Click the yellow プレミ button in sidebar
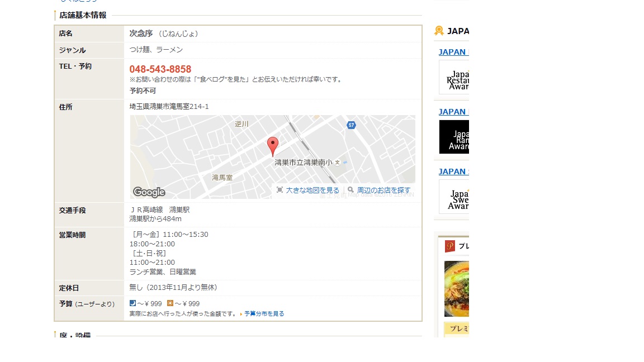 (x=457, y=328)
